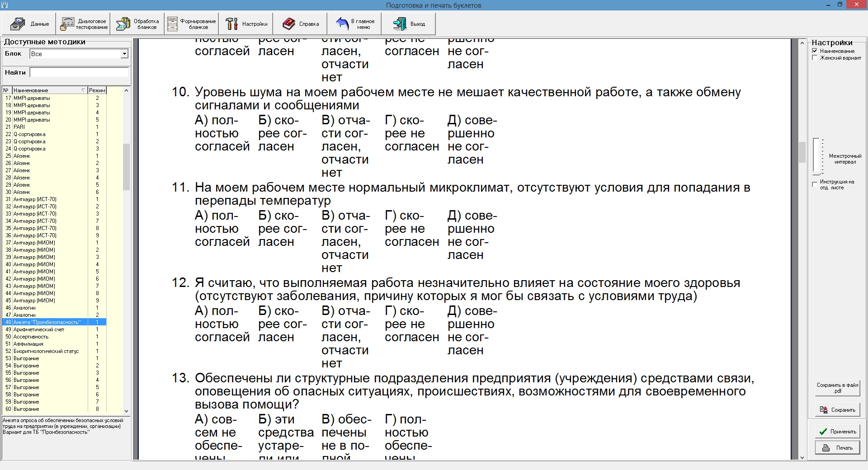Select Формирование бланков icon

[x=172, y=24]
